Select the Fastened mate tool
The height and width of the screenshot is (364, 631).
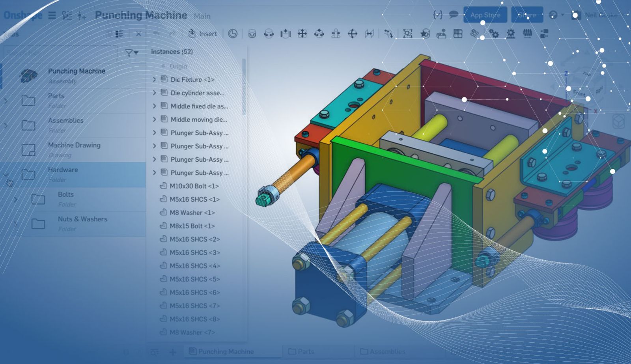(x=252, y=34)
